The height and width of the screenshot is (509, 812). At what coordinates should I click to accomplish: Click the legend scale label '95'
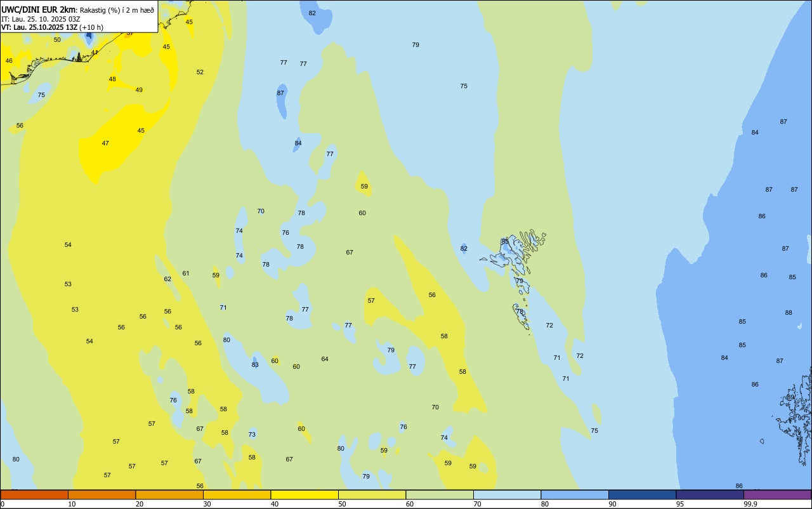tap(680, 504)
